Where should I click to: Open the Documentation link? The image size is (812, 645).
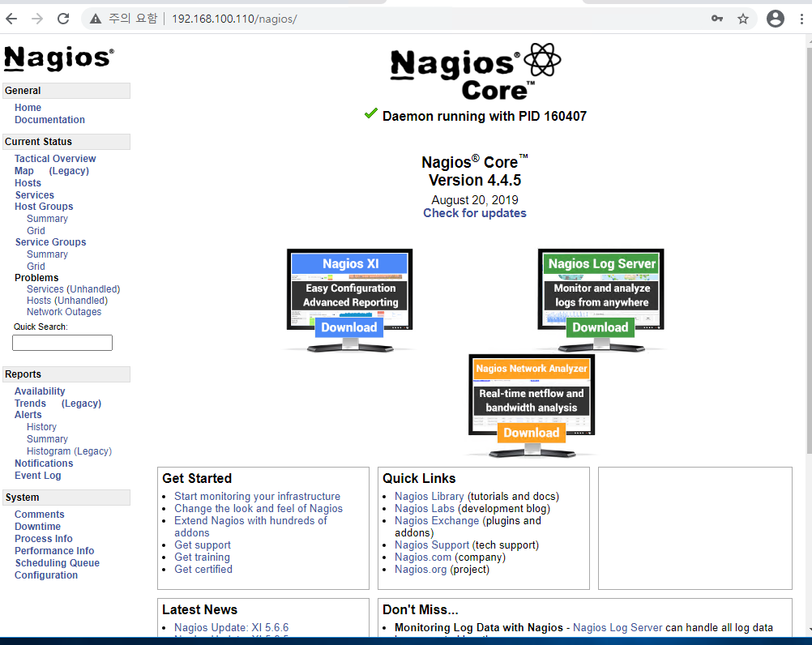pos(49,120)
